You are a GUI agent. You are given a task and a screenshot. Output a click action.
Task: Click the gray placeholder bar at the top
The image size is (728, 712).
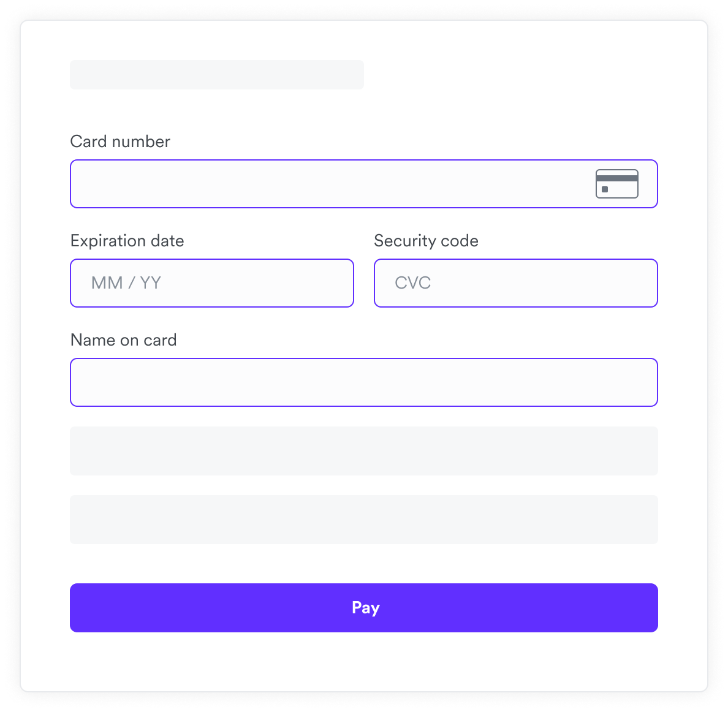pyautogui.click(x=216, y=74)
